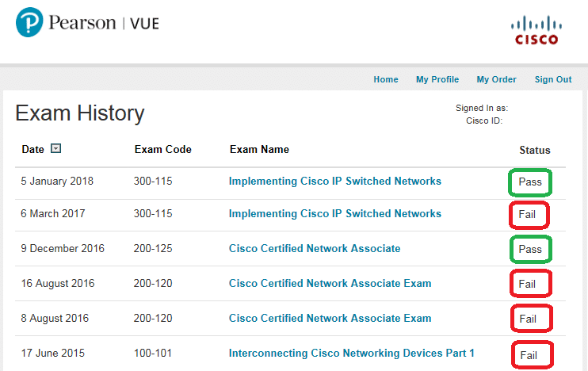This screenshot has height=371, width=588.
Task: Click exam code 200-120 for 8 August 2016
Action: click(153, 319)
